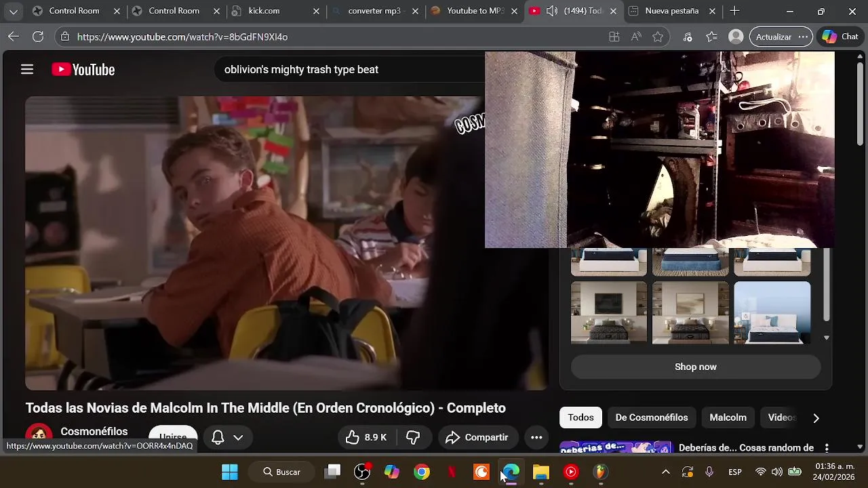
Task: Open Deberías de... recommended video thumbnail
Action: tap(616, 447)
